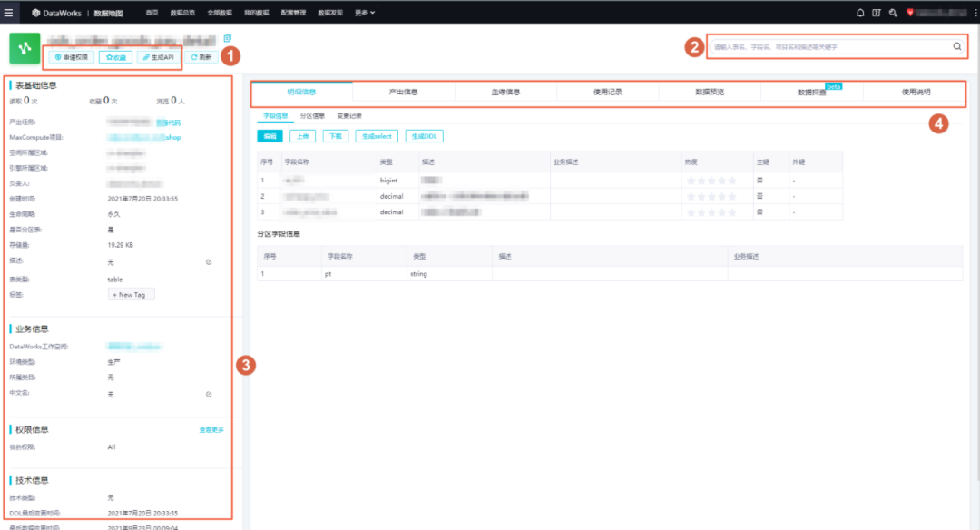The height and width of the screenshot is (530, 980).
Task: Click the star rating in field row 2
Action: pos(711,196)
